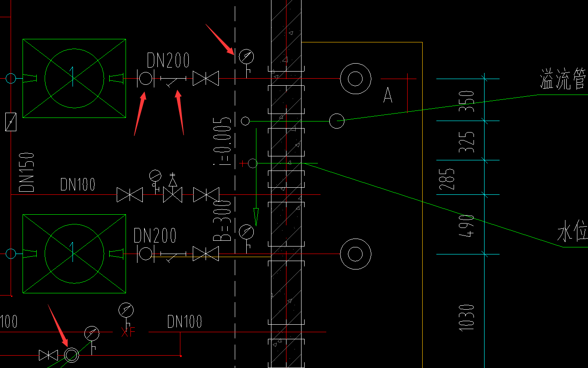Viewport: 588px width, 368px height.
Task: Click the lower concentric circle pipe inlet
Action: tap(355, 254)
